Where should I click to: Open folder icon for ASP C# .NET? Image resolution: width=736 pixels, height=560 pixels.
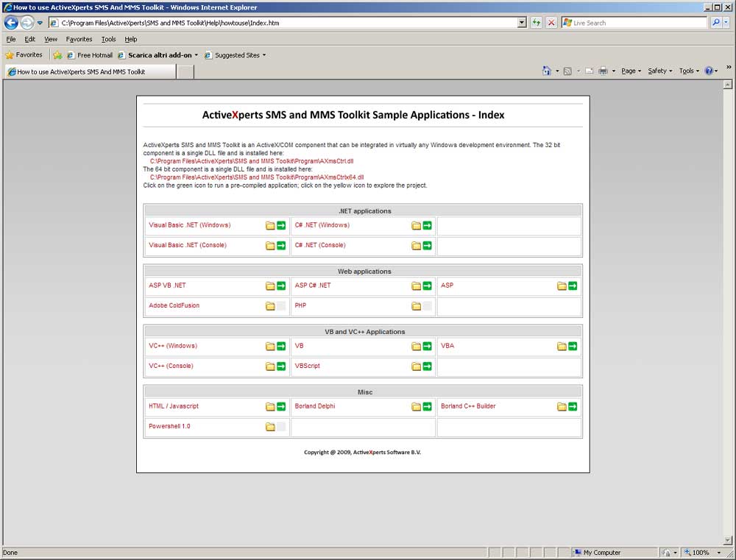click(417, 286)
